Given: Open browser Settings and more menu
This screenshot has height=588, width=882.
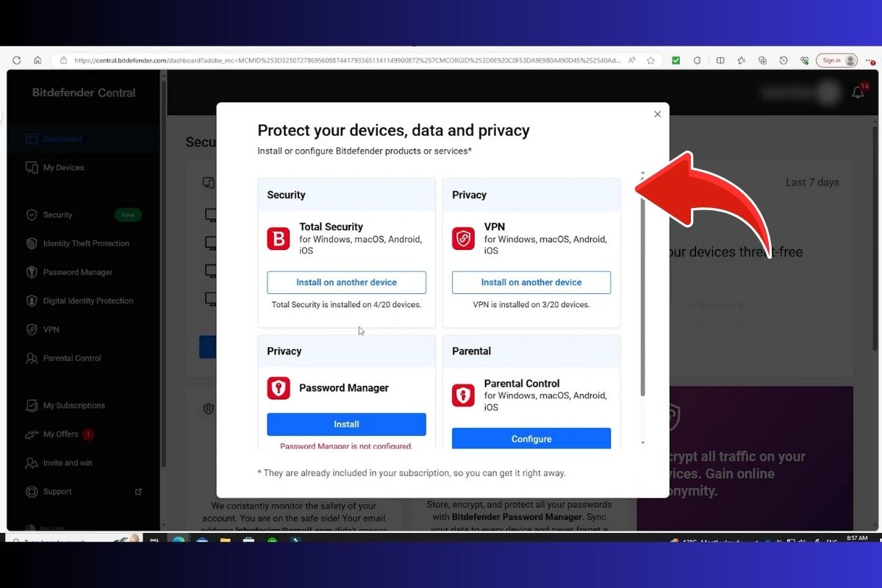Looking at the screenshot, I should point(872,60).
